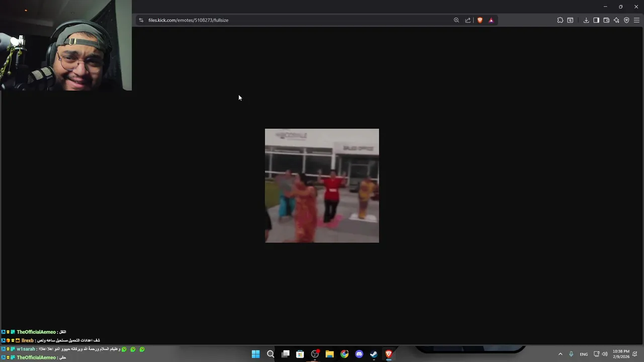This screenshot has height=362, width=644.
Task: Click chat username w1sarah
Action: [x=26, y=349]
